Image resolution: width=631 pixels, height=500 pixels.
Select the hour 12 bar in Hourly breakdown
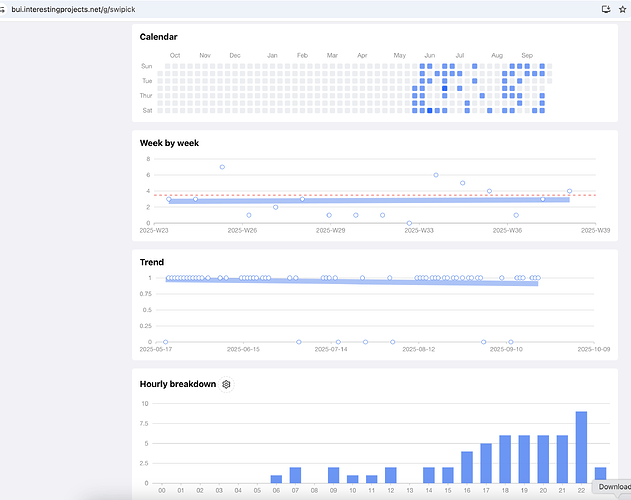[391, 475]
